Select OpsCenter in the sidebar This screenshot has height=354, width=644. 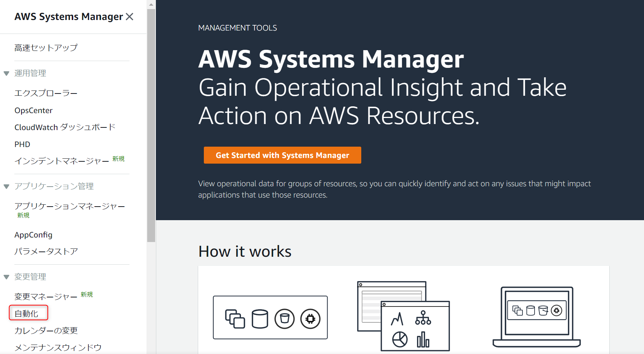coord(33,110)
